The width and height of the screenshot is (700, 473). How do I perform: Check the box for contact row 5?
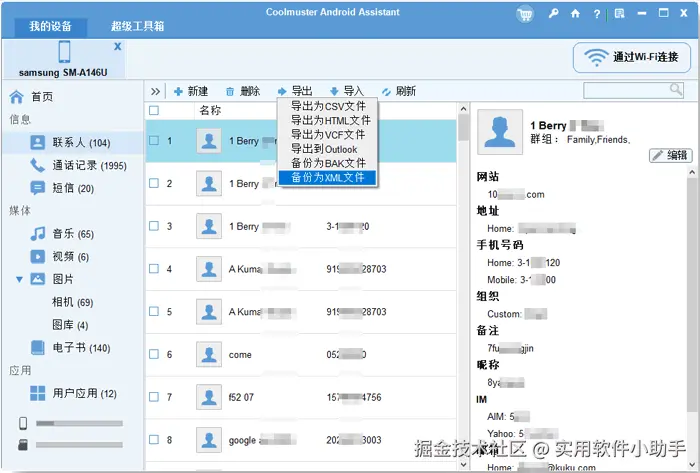[x=154, y=311]
